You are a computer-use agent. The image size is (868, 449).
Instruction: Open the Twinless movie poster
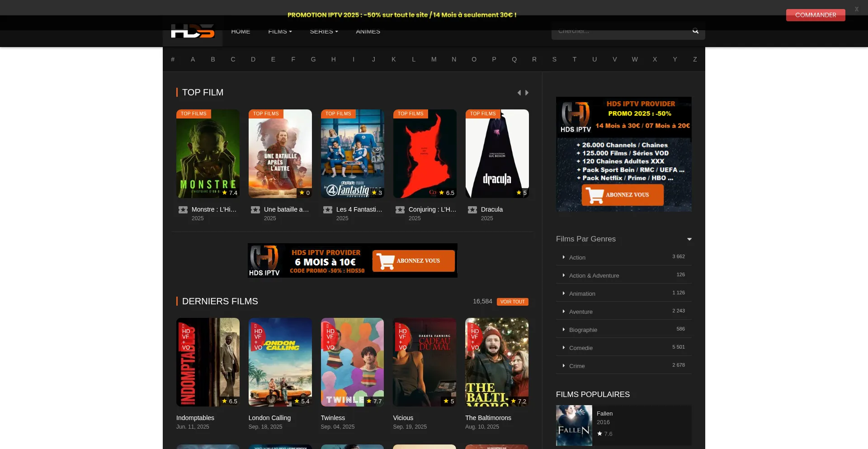pyautogui.click(x=352, y=362)
